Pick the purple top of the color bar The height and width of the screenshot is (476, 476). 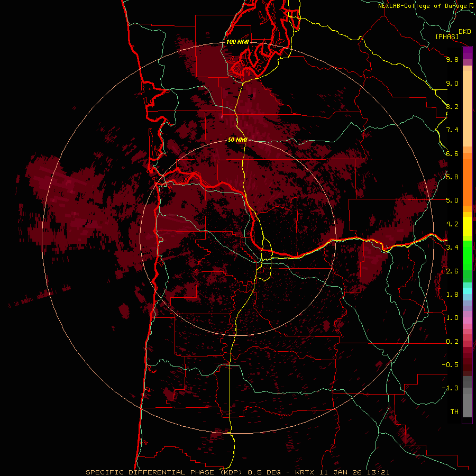coord(467,53)
